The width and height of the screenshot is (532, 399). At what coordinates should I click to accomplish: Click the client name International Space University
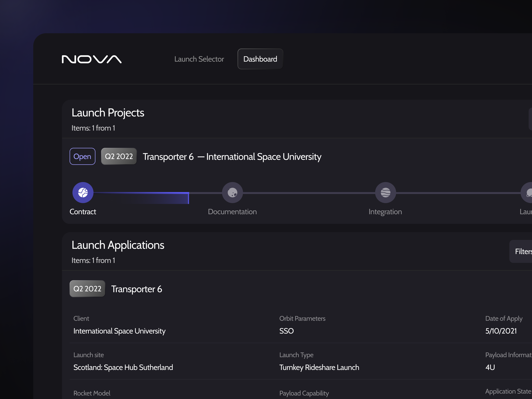pos(119,331)
